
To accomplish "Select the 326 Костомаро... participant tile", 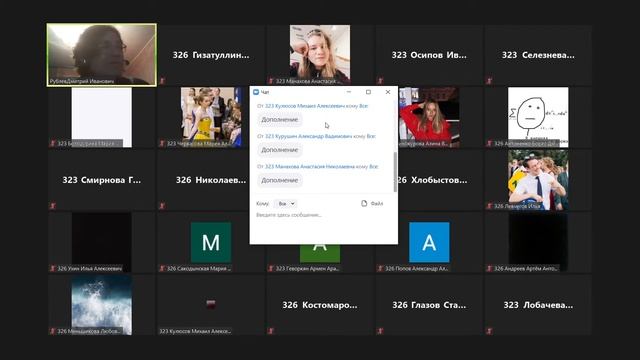I will coord(320,305).
